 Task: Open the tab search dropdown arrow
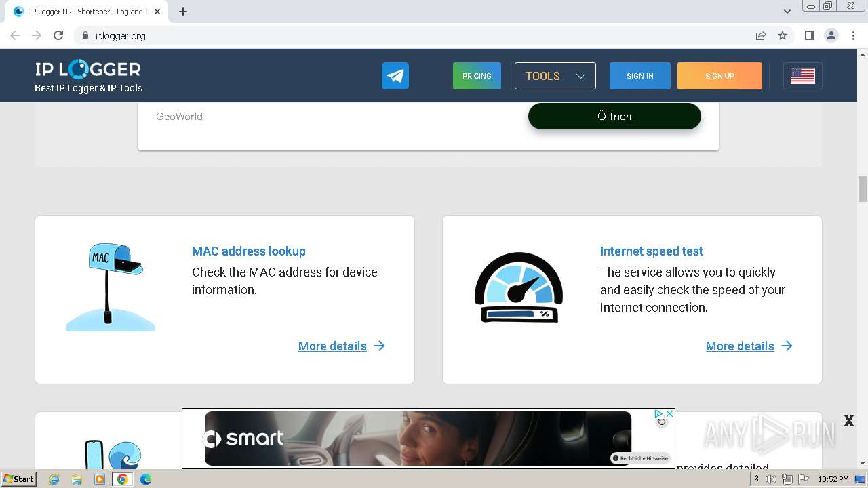coord(787,12)
